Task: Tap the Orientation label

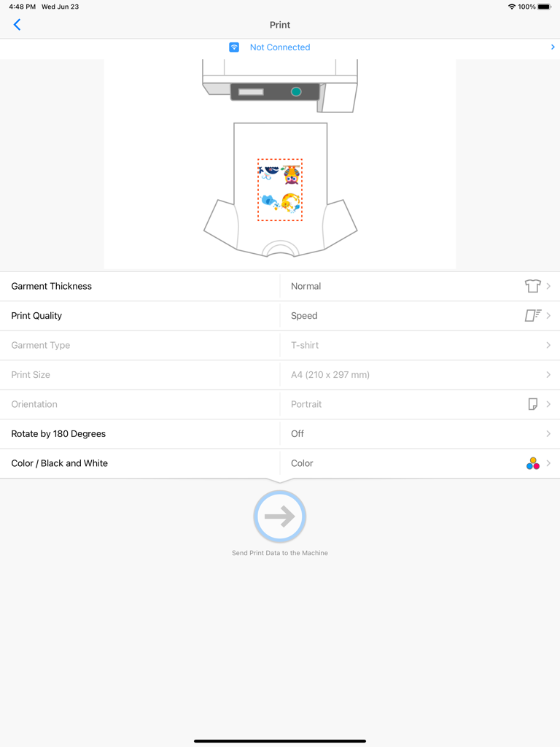Action: click(x=34, y=404)
